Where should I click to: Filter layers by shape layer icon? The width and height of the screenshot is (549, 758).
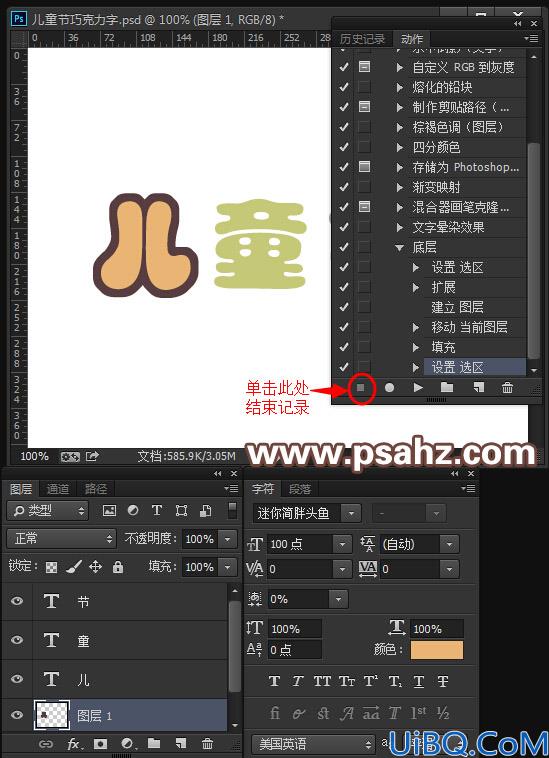(x=181, y=510)
